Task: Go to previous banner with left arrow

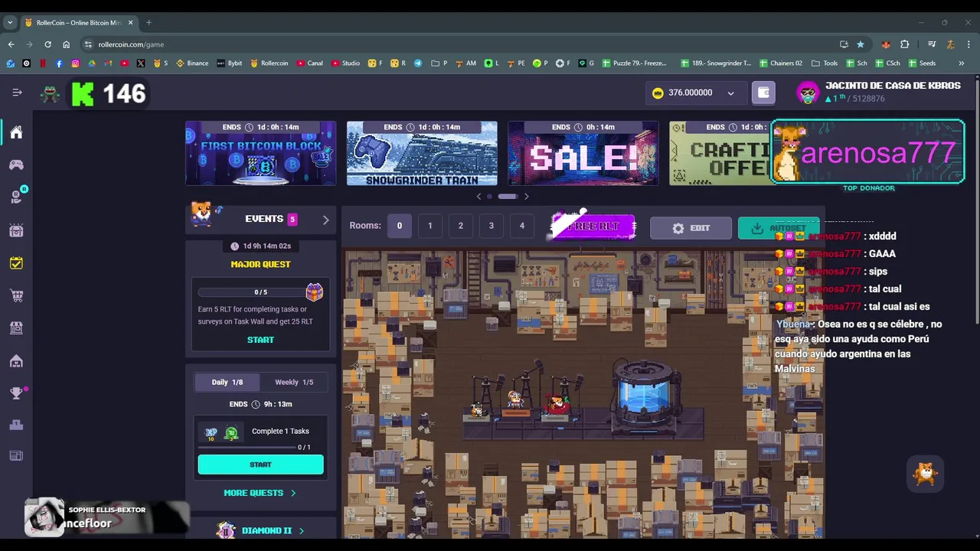Action: 479,197
